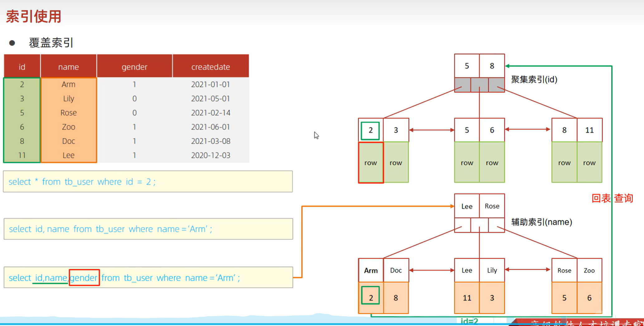Click the 聚集索引(id) label
This screenshot has height=326, width=644.
534,79
